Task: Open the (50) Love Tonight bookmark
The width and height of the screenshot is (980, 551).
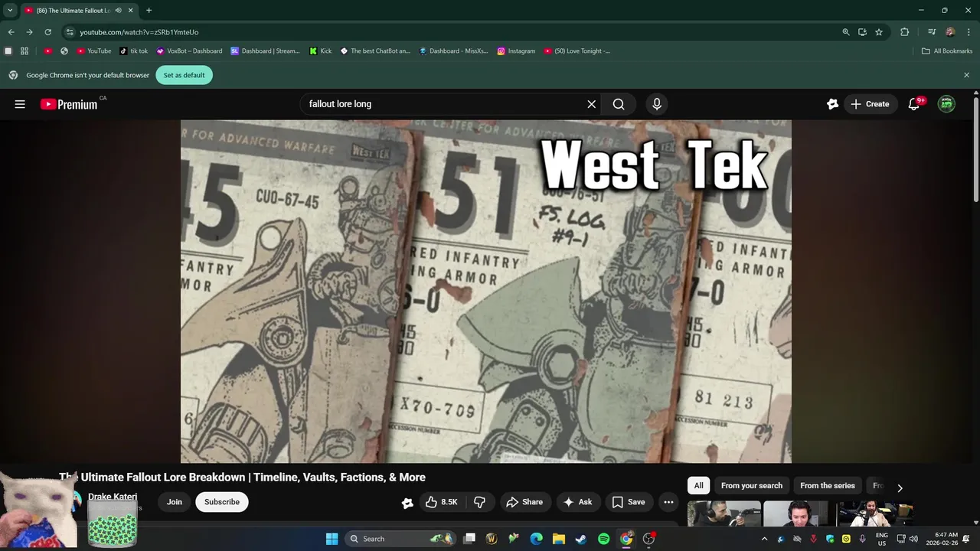Action: 577,51
